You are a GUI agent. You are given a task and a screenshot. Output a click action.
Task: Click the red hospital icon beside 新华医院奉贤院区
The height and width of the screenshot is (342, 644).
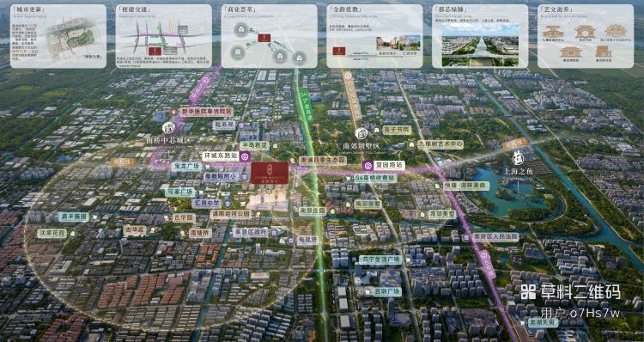173,112
